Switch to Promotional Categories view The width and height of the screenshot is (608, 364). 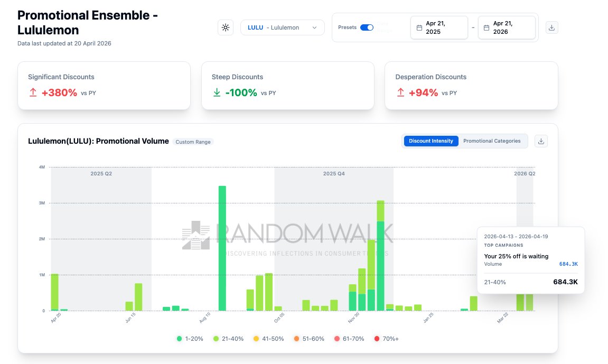coord(492,141)
